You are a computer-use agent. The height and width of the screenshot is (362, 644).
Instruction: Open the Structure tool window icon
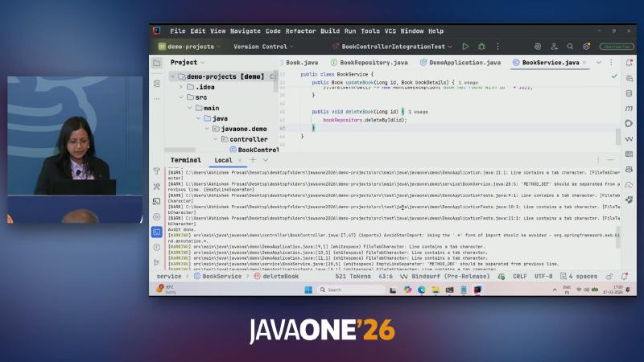tap(157, 84)
